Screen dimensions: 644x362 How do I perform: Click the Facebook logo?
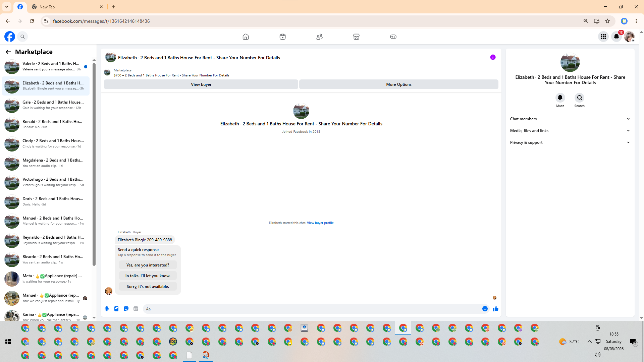click(x=10, y=37)
